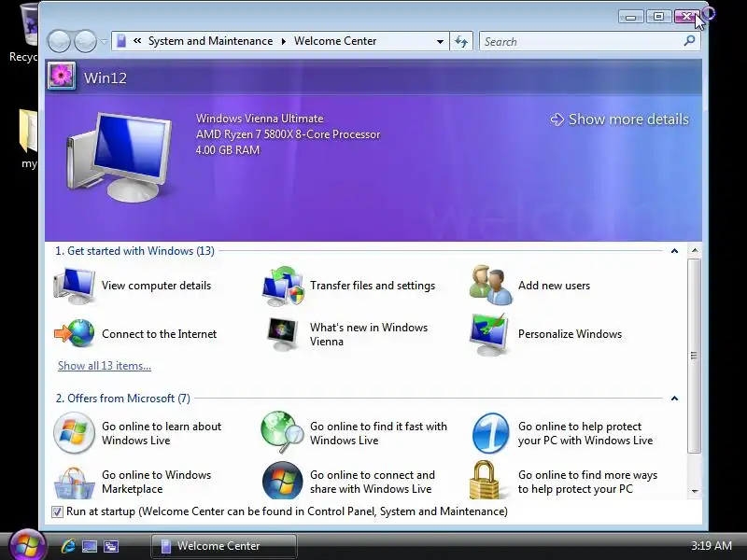Collapse the Offers from Microsoft section
Screen dimensions: 747x560
pyautogui.click(x=674, y=399)
